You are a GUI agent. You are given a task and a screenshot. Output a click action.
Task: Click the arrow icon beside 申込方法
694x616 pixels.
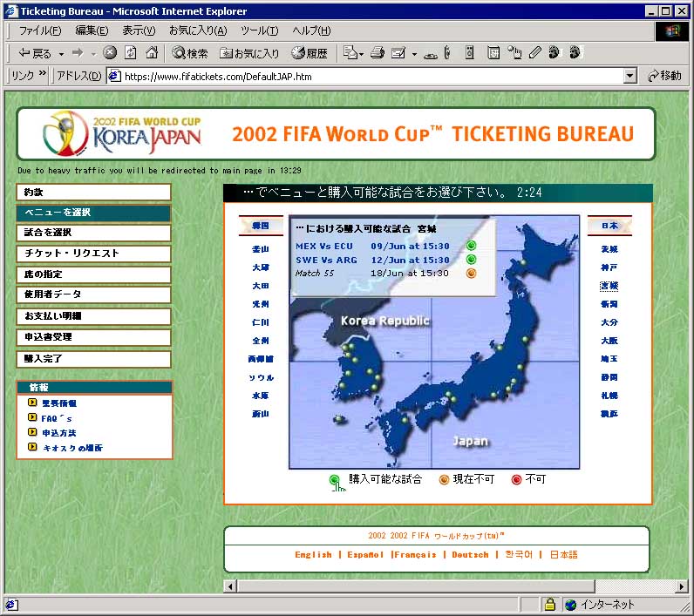[x=32, y=431]
